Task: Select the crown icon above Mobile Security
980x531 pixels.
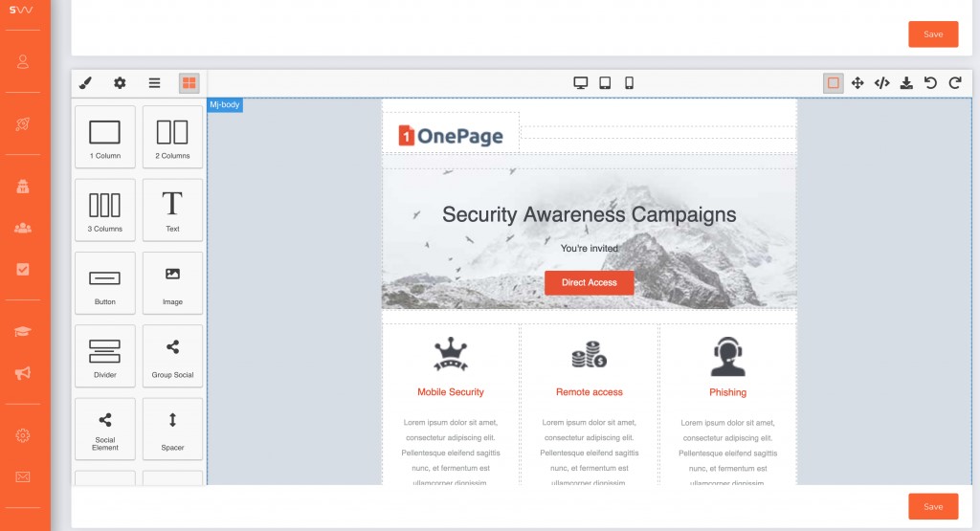Action: coord(451,355)
